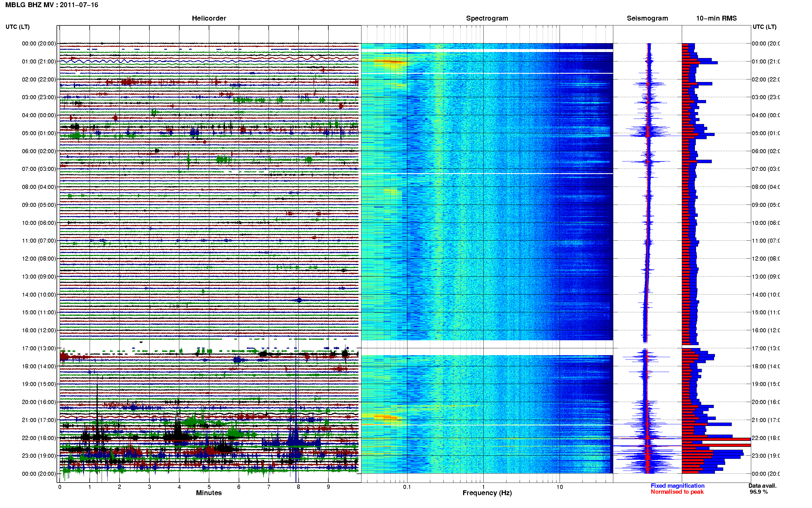Viewport: 812px width, 508px height.
Task: Click the left time label '10:00 (06:00)'
Action: tap(39, 223)
